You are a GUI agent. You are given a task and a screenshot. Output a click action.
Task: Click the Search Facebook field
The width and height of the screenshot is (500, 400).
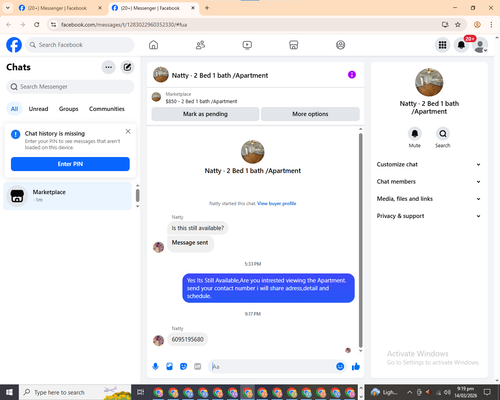[x=80, y=45]
